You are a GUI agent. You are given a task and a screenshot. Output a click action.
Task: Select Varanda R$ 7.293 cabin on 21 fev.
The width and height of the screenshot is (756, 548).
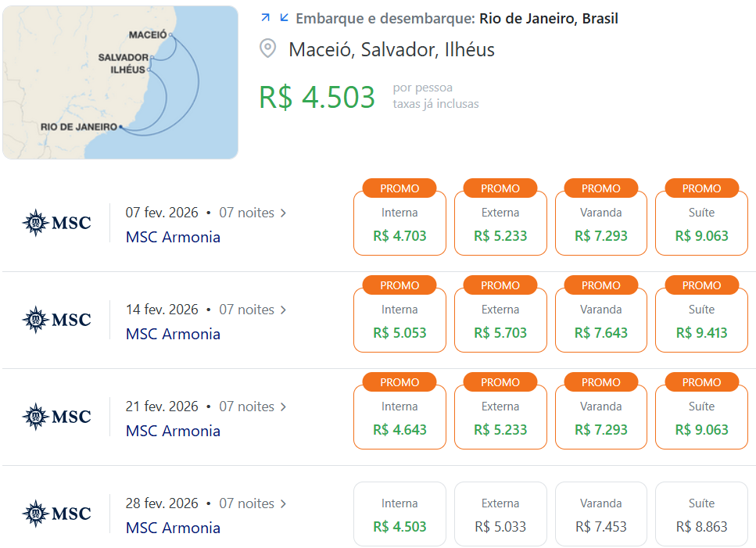600,417
